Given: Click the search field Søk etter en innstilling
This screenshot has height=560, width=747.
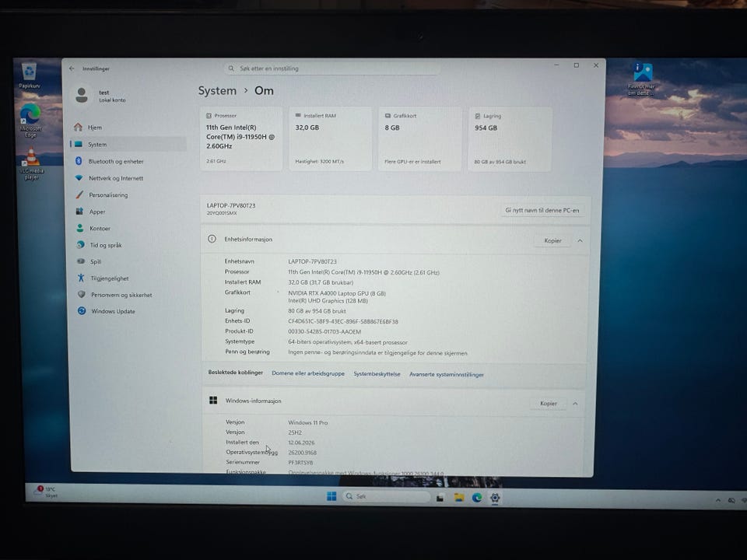Looking at the screenshot, I should point(332,68).
